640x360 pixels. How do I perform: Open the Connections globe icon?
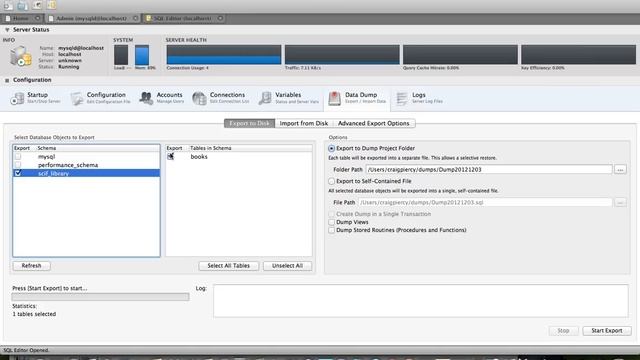199,98
